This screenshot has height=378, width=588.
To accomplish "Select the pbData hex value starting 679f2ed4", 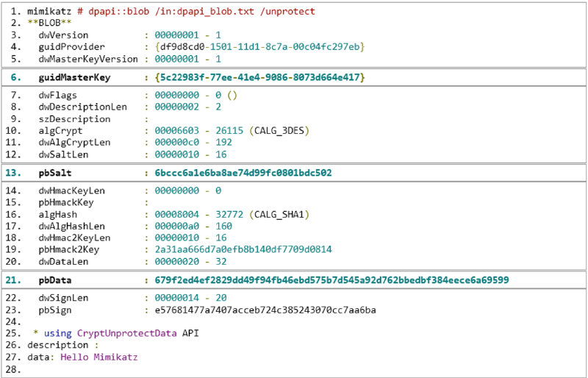I will pos(332,280).
